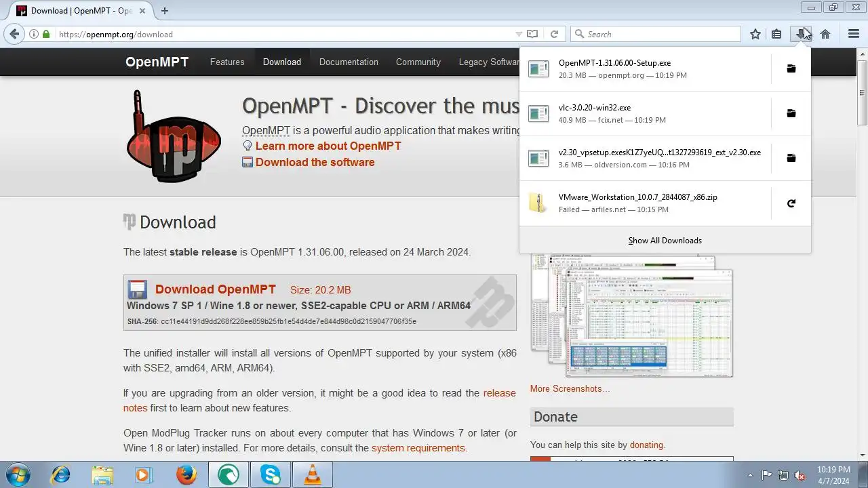Go to Firefox home page icon
The height and width of the screenshot is (488, 868).
825,34
